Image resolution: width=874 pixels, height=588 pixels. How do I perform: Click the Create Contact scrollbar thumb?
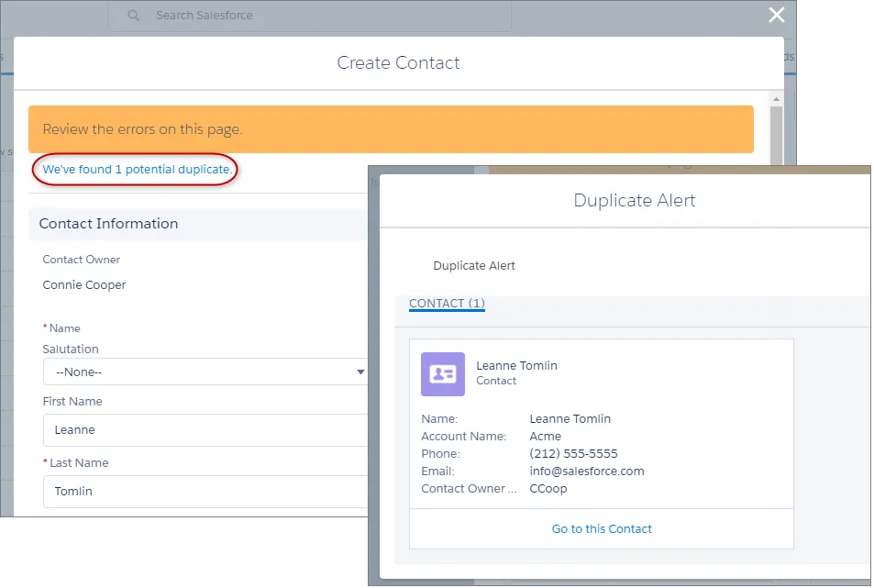coord(776,136)
